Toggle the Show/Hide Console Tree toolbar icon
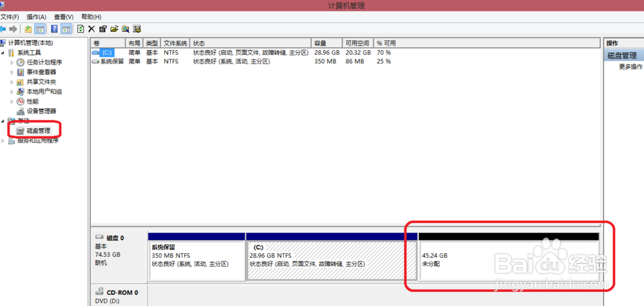Image resolution: width=644 pixels, height=306 pixels. 40,29
